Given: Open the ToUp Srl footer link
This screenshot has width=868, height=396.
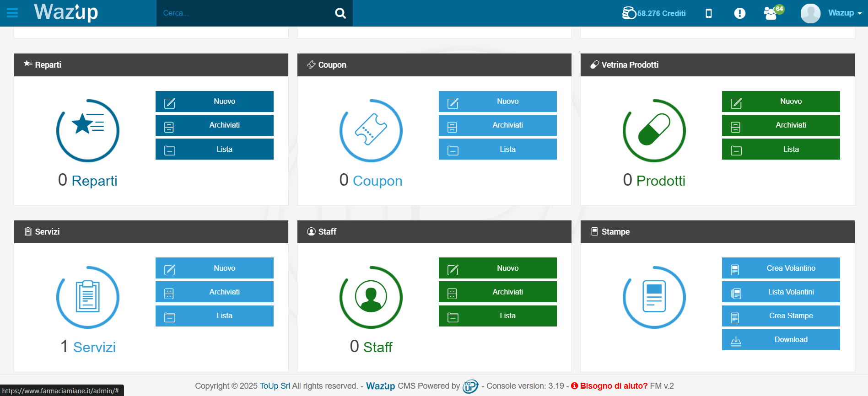Looking at the screenshot, I should click(275, 386).
